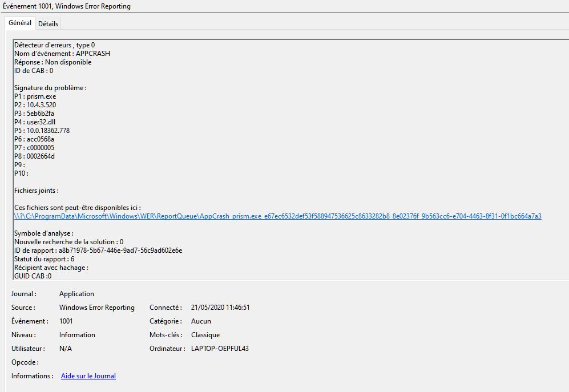This screenshot has width=569, height=392.
Task: Click the Catégorie value Aucun
Action: (201, 321)
